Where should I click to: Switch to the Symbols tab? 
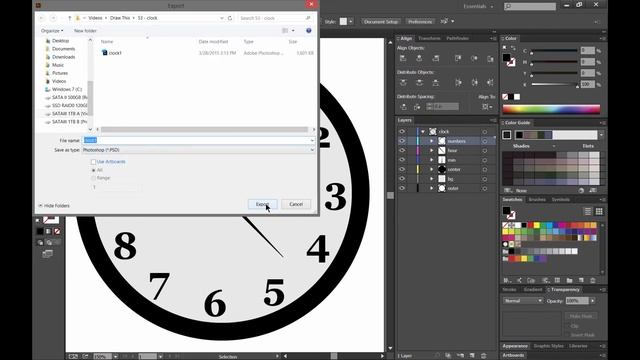coord(560,200)
